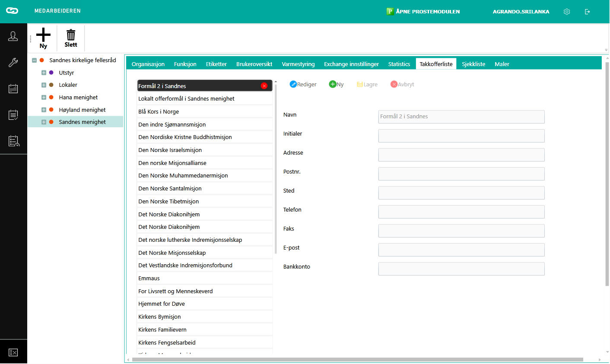Image resolution: width=610 pixels, height=364 pixels.
Task: Click the blue Rediger pencil button
Action: coord(303,84)
